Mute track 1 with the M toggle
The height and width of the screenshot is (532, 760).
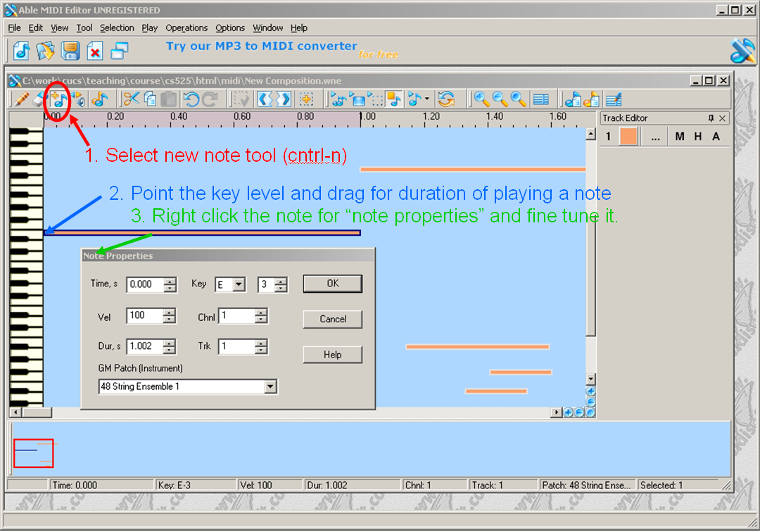[x=680, y=136]
